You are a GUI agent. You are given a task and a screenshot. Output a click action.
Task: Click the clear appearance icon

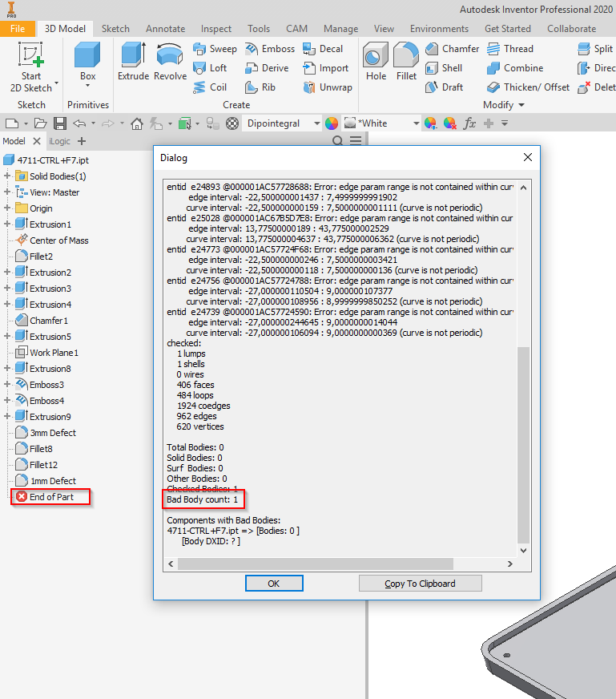450,123
